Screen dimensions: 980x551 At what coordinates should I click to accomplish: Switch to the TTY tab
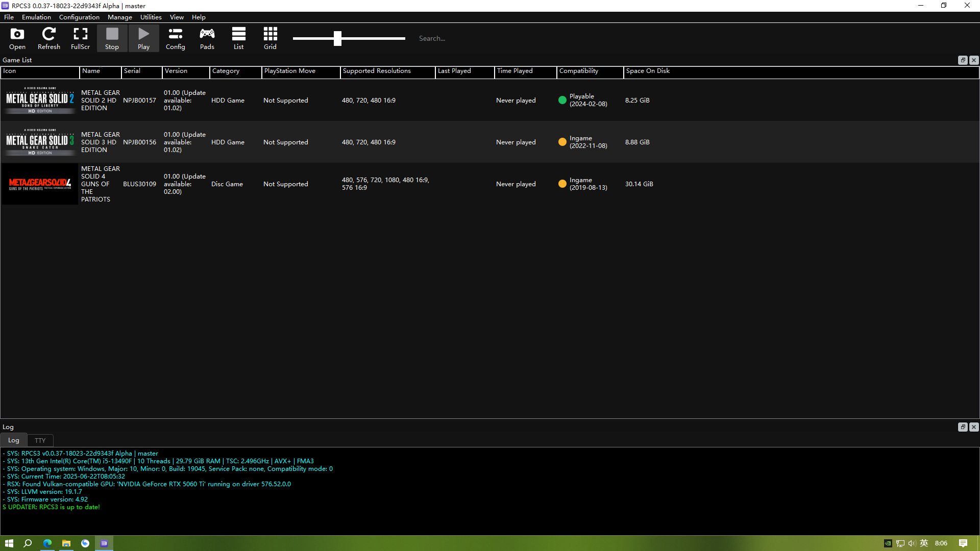(x=40, y=440)
